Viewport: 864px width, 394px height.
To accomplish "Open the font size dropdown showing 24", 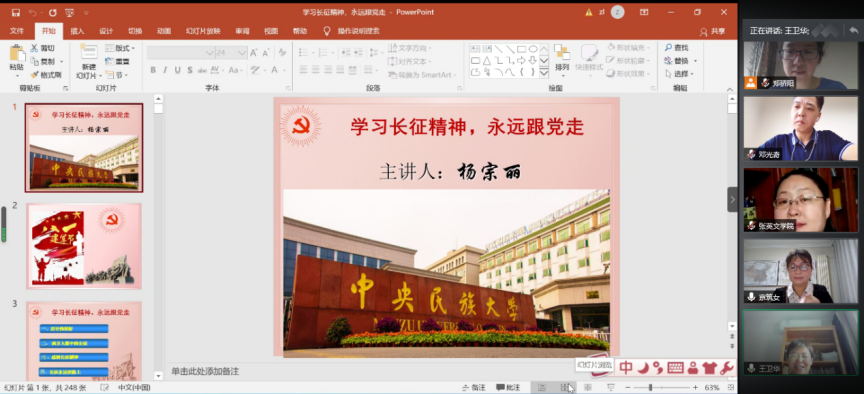I will point(231,53).
